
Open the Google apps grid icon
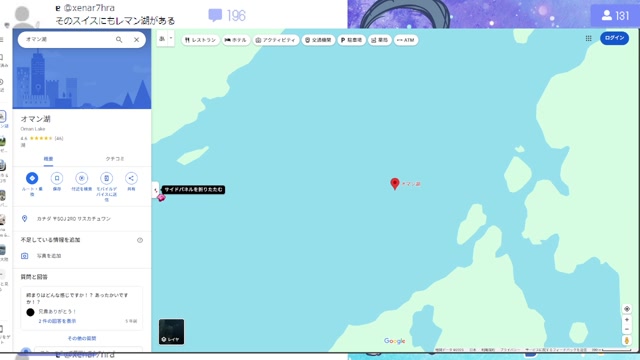(x=588, y=38)
